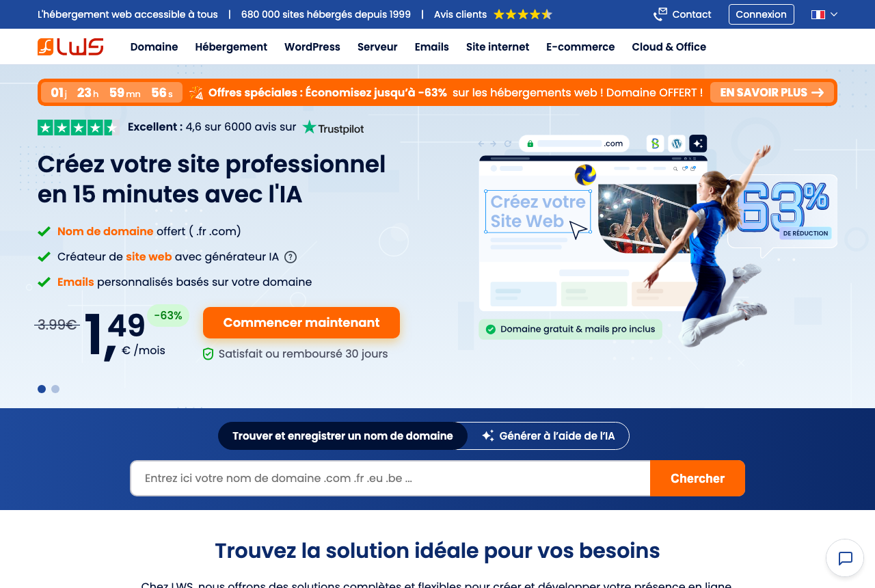Open the live chat bubble icon

coord(846,559)
